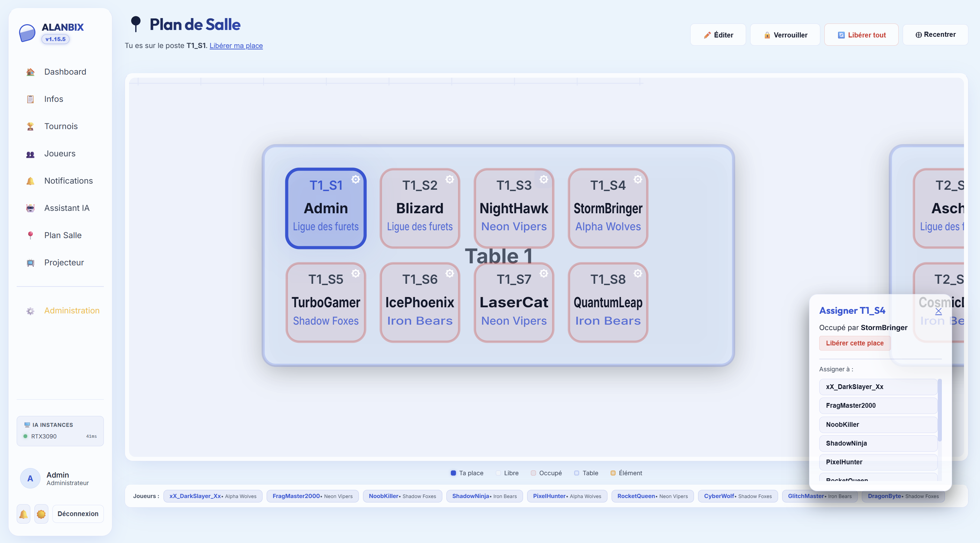Screen dimensions: 980x543
Task: Open the Infos menu item
Action: pyautogui.click(x=60, y=99)
